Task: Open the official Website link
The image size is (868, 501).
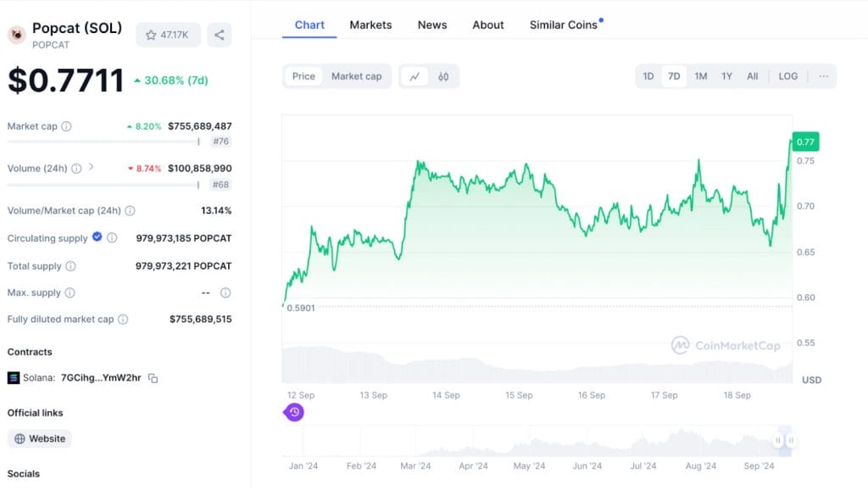Action: tap(40, 438)
